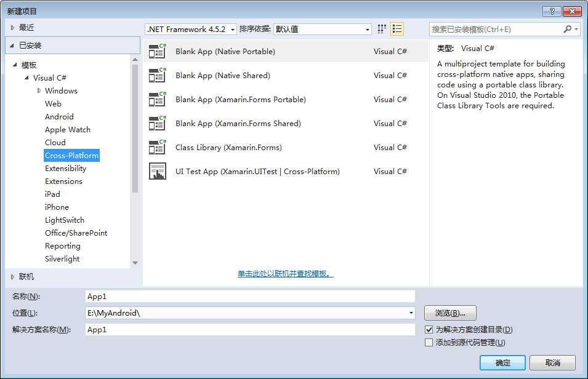Select the Blank App (Native Shared) row text

(223, 75)
